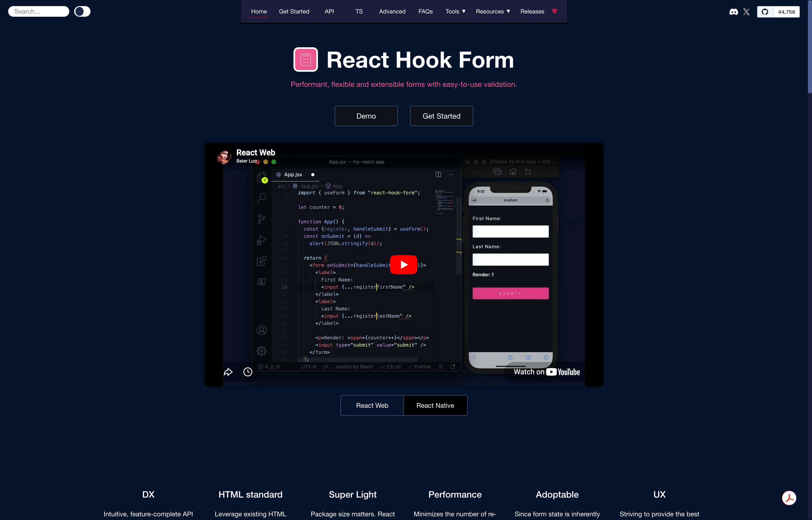Click the large Get Started button
The image size is (812, 520).
441,116
